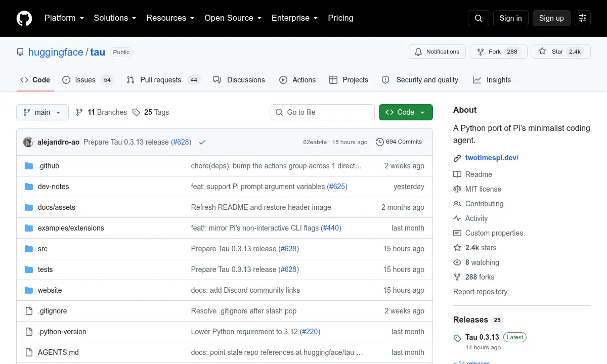Click the Contributing people icon

(457, 204)
